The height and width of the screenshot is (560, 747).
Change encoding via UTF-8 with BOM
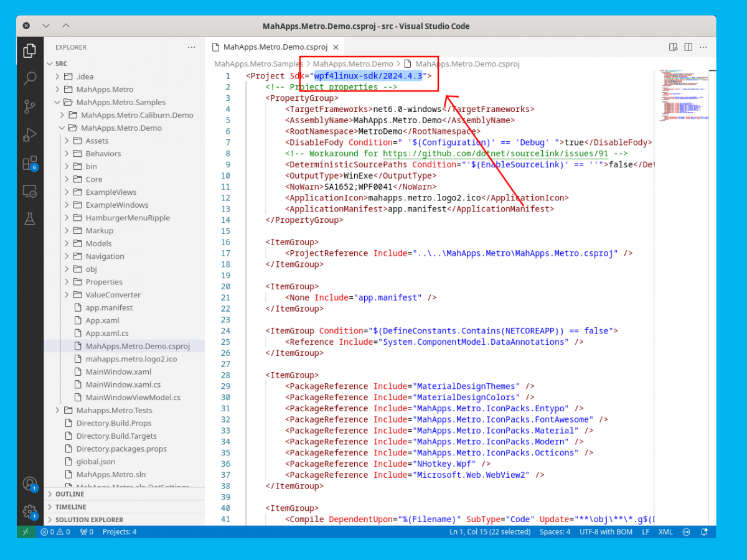click(x=606, y=532)
